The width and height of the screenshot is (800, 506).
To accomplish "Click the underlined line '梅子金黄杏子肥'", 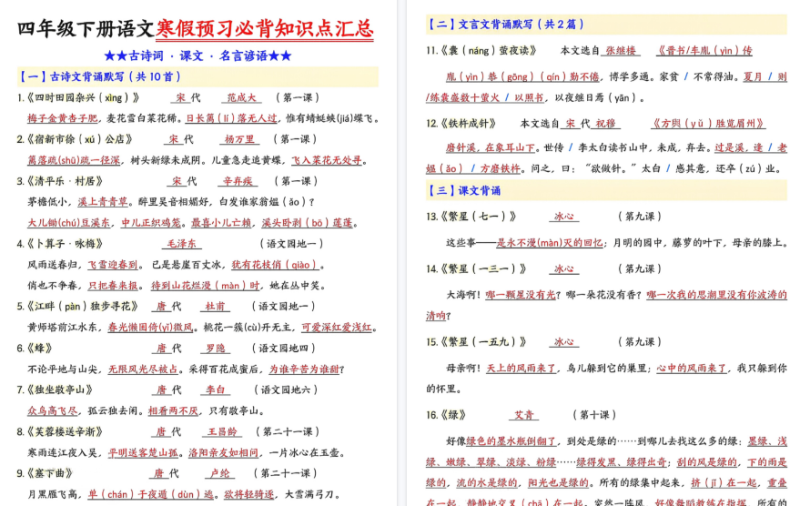I will point(63,118).
